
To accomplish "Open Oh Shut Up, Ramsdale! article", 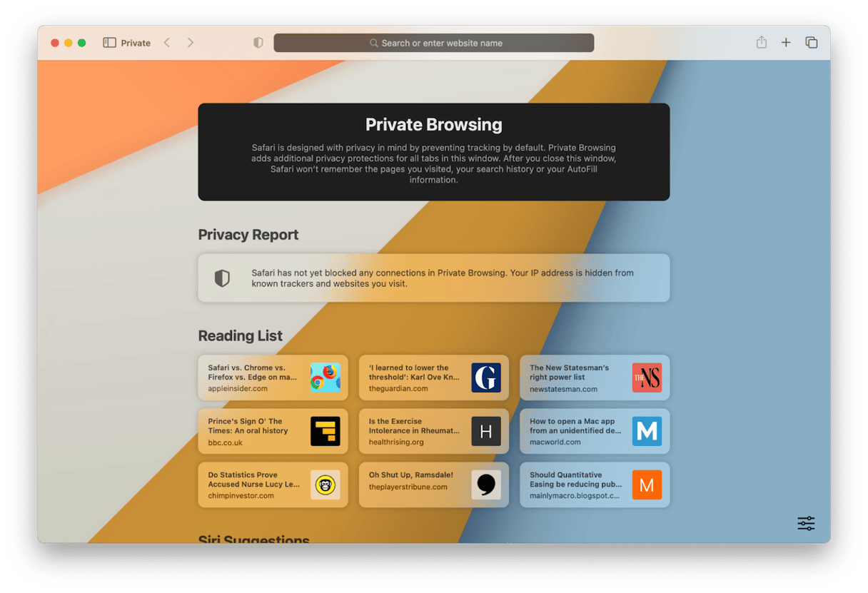I will (414, 485).
